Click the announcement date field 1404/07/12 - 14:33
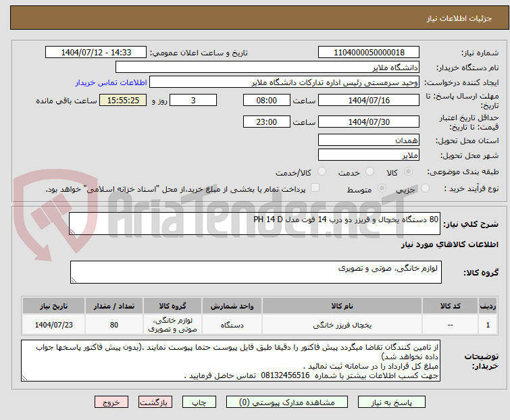510x420 pixels. [96, 53]
